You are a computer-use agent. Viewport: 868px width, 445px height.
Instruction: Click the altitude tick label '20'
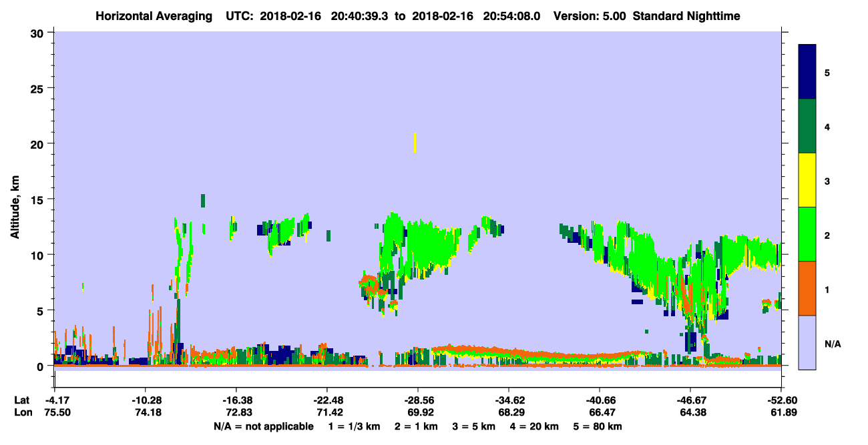click(x=39, y=143)
